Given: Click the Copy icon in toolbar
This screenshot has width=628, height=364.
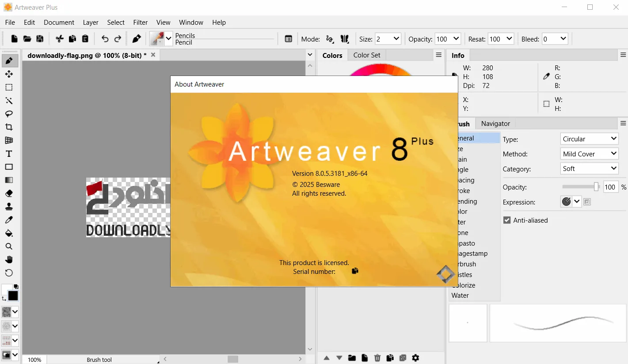Looking at the screenshot, I should [72, 39].
